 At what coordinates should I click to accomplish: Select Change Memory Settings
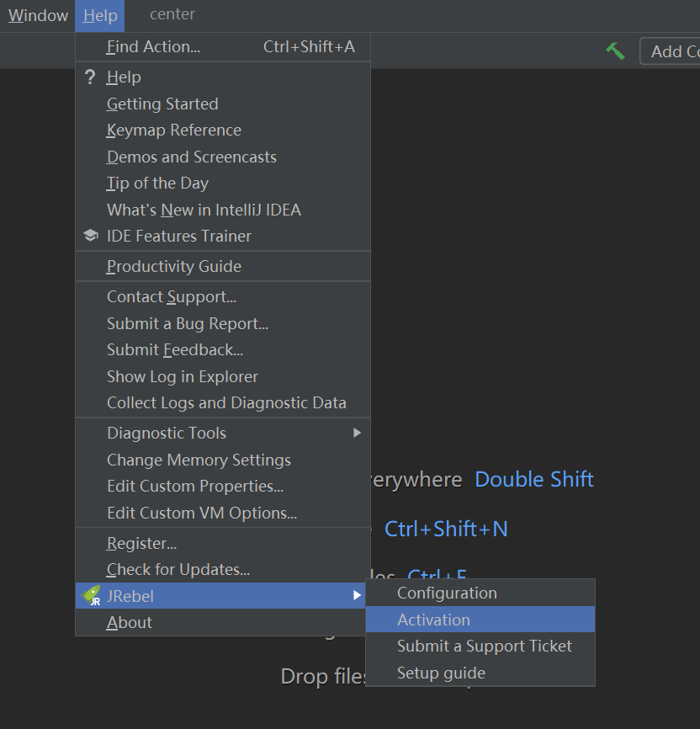coord(223,460)
